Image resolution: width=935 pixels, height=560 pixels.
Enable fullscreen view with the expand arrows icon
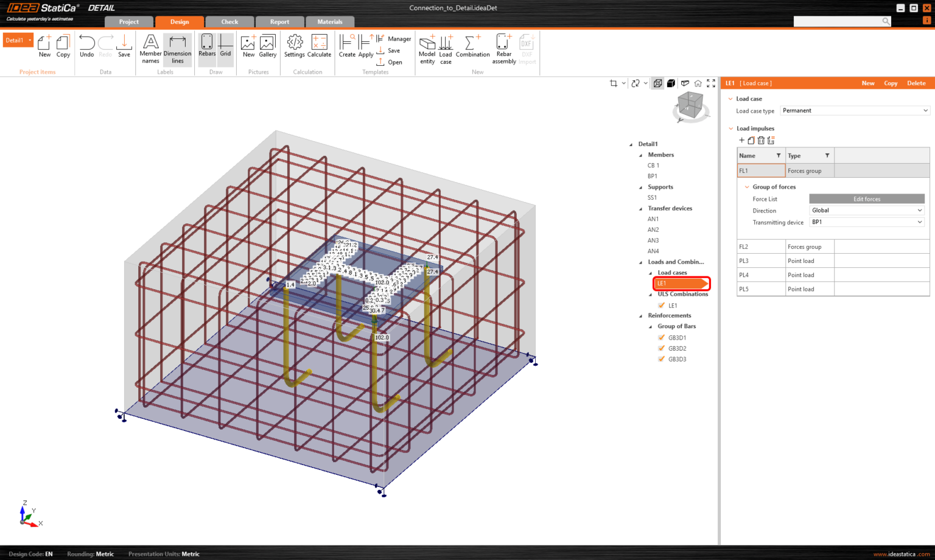[710, 83]
